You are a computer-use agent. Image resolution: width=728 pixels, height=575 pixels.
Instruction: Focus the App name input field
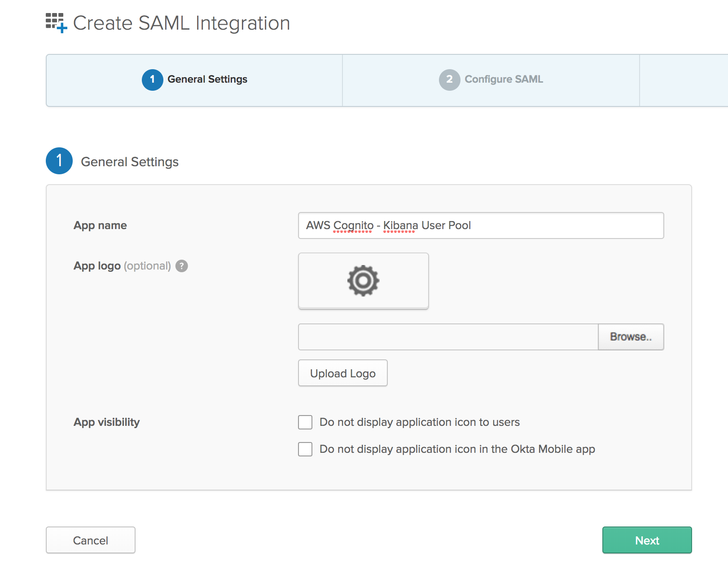481,226
